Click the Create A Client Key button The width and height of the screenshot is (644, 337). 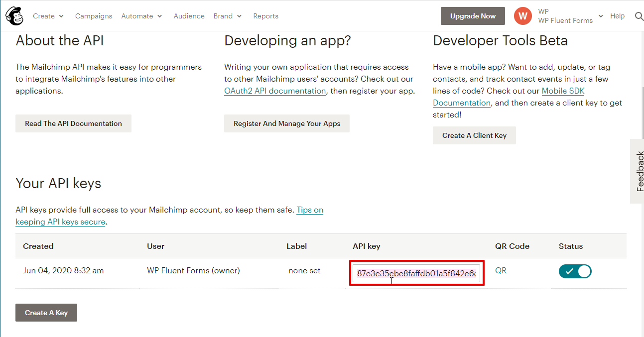474,135
